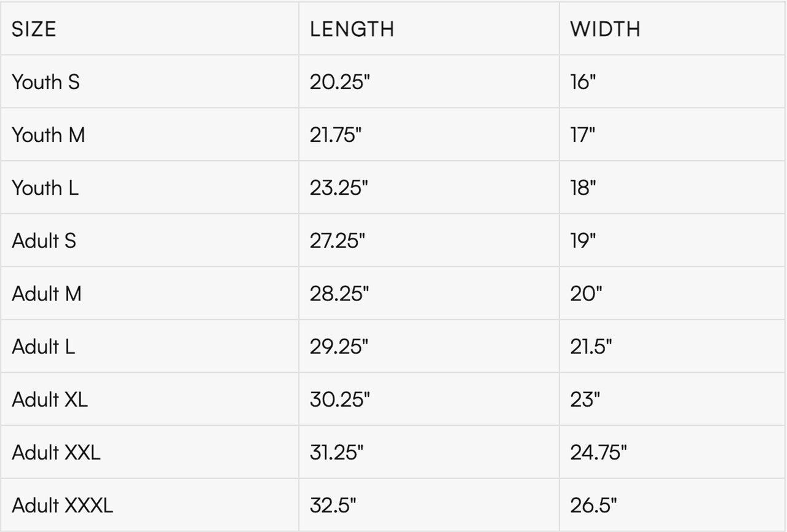Screen dimensions: 787x532
Task: Select the 26.5" width cell
Action: [x=593, y=506]
